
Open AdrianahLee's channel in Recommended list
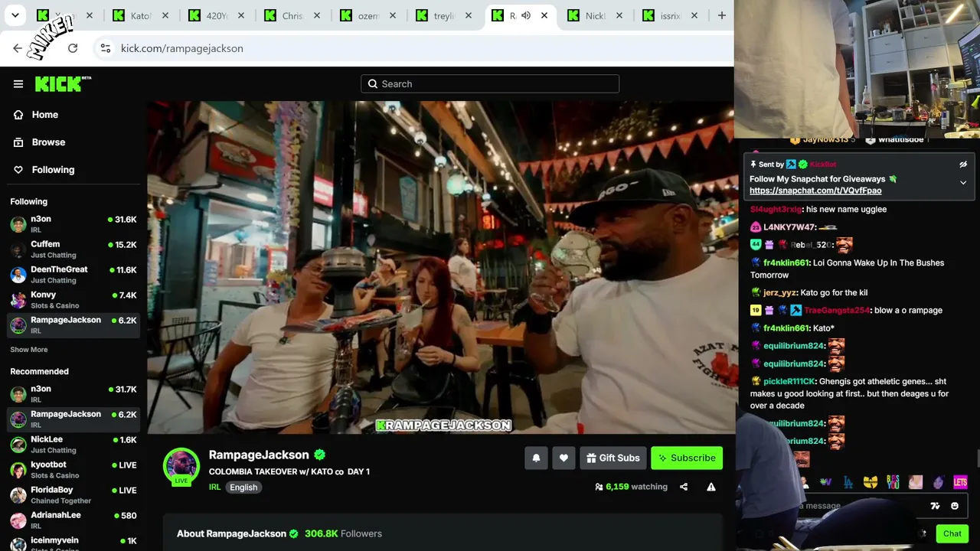[73, 520]
